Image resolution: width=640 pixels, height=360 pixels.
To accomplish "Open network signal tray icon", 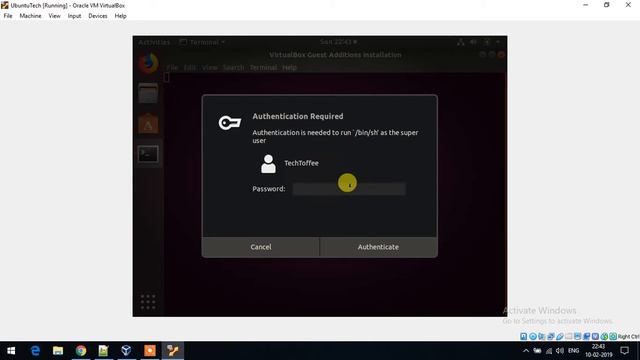I will pos(549,351).
